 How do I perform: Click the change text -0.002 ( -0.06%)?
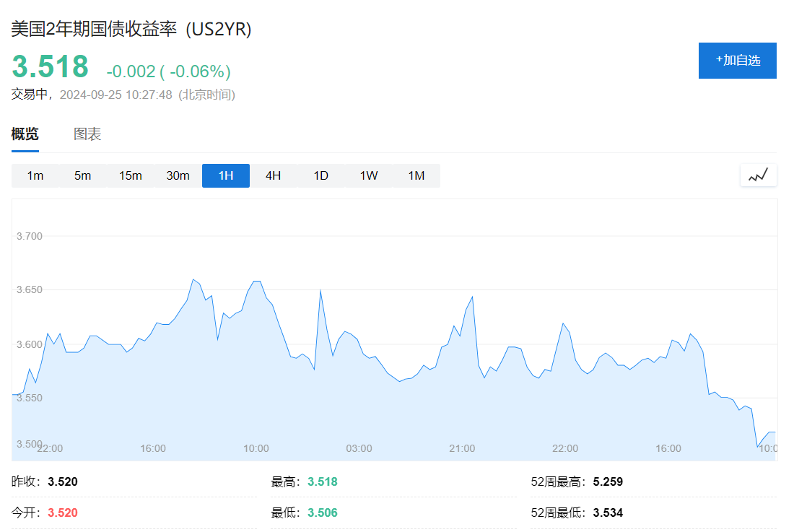pos(169,71)
